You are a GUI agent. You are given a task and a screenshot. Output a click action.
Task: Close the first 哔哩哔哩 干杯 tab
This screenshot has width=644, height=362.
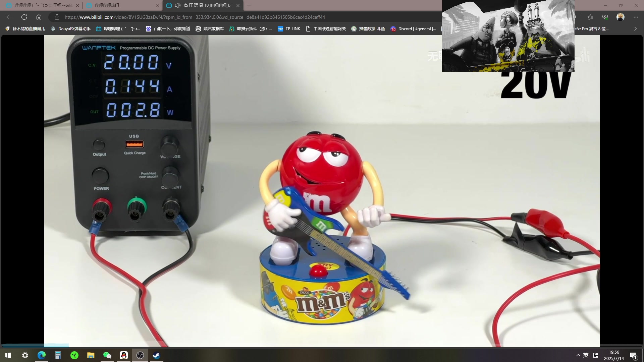[x=77, y=5]
